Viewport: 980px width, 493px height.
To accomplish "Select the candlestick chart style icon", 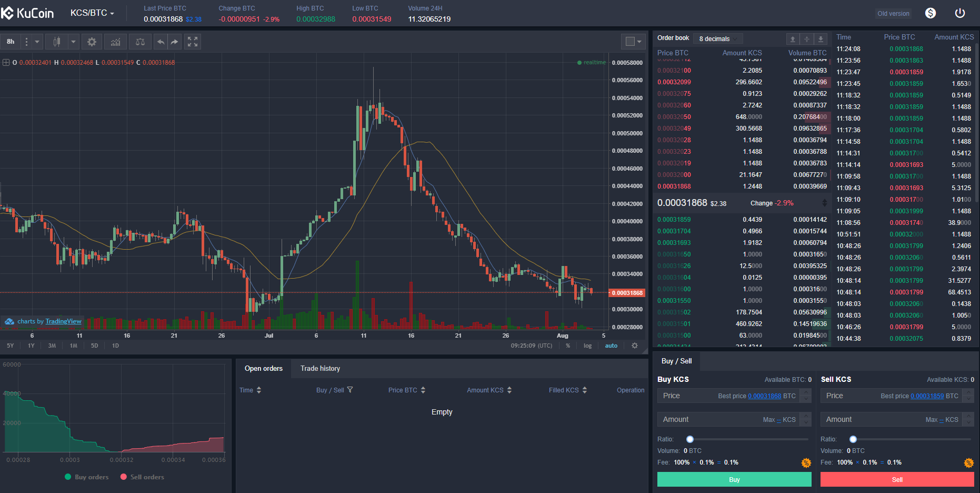I will tap(57, 42).
